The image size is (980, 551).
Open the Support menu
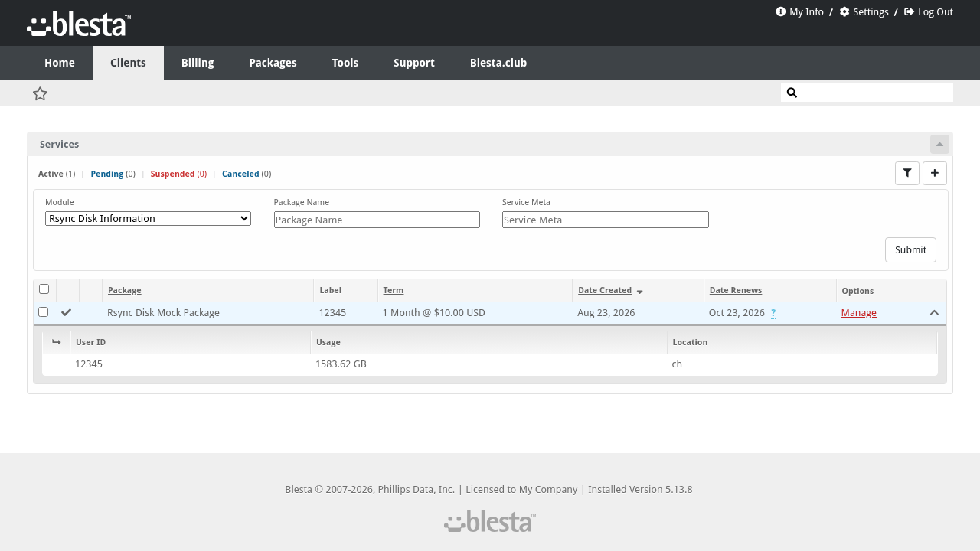414,63
